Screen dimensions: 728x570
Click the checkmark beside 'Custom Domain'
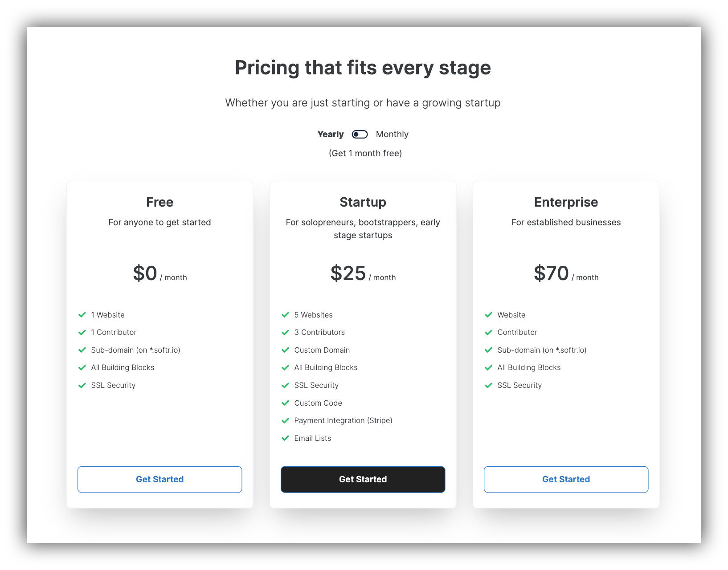tap(285, 350)
